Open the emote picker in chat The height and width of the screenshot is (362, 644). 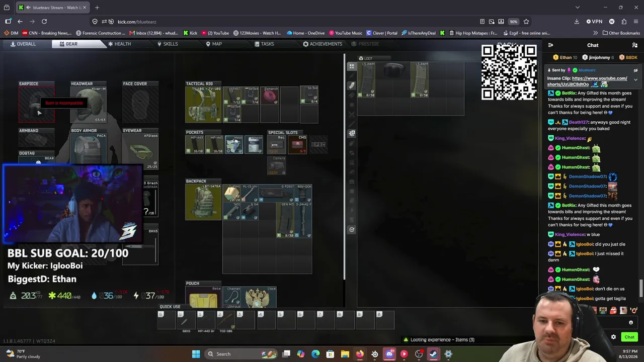click(x=631, y=323)
